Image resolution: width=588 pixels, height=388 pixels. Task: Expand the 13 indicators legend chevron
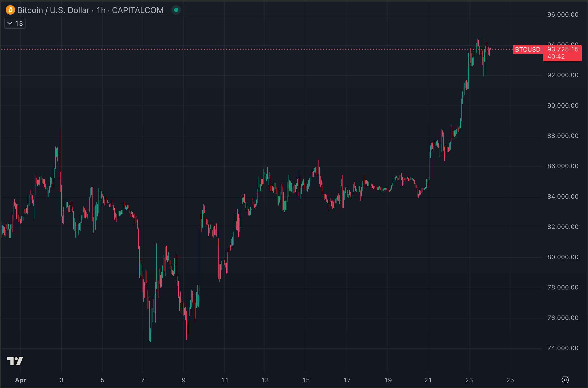coord(10,23)
